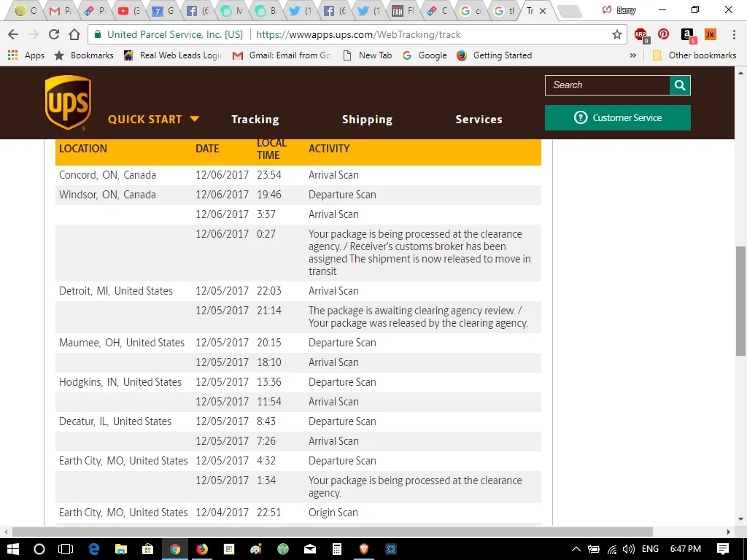Click the page scroll down arrow
The width and height of the screenshot is (747, 560).
tap(740, 519)
